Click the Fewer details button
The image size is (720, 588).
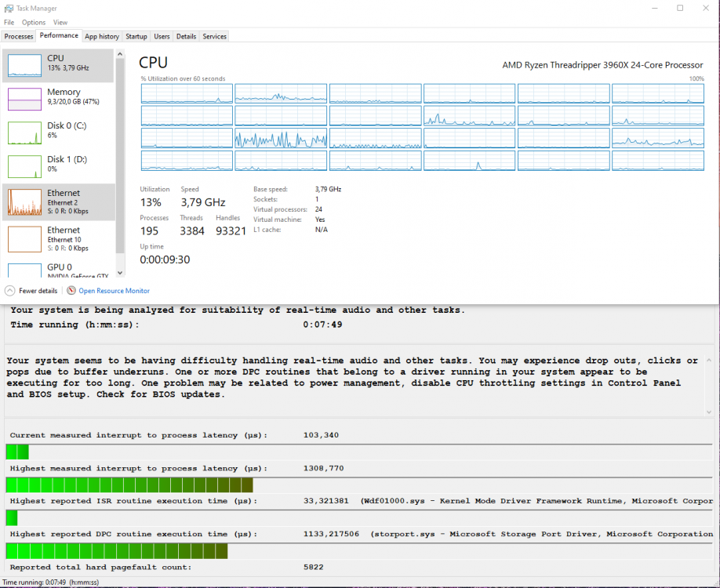[31, 291]
